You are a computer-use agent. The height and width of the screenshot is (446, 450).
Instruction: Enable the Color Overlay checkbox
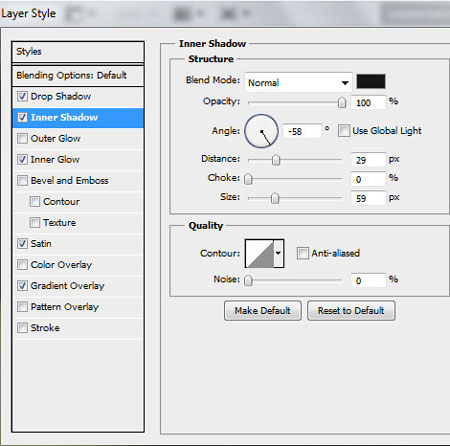tap(22, 265)
